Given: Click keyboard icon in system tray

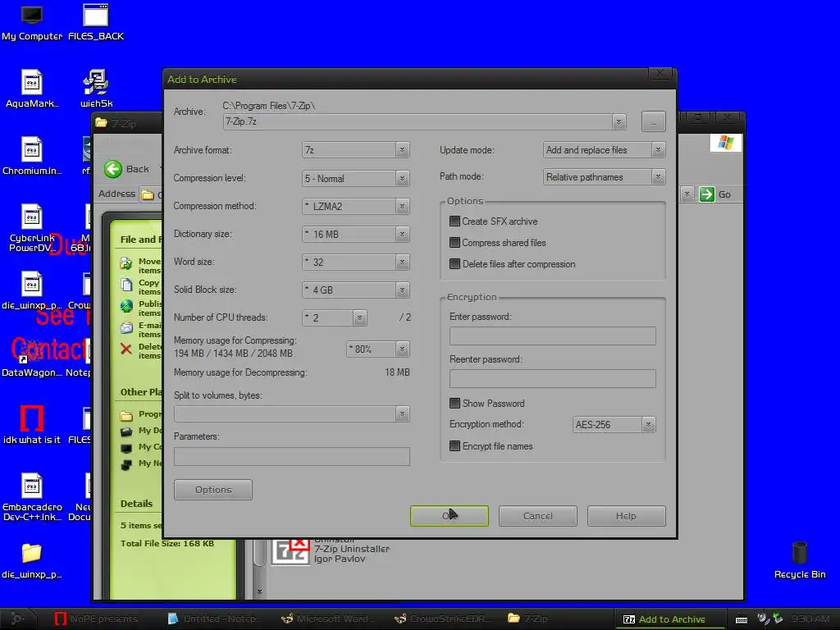Looking at the screenshot, I should pyautogui.click(x=742, y=619).
